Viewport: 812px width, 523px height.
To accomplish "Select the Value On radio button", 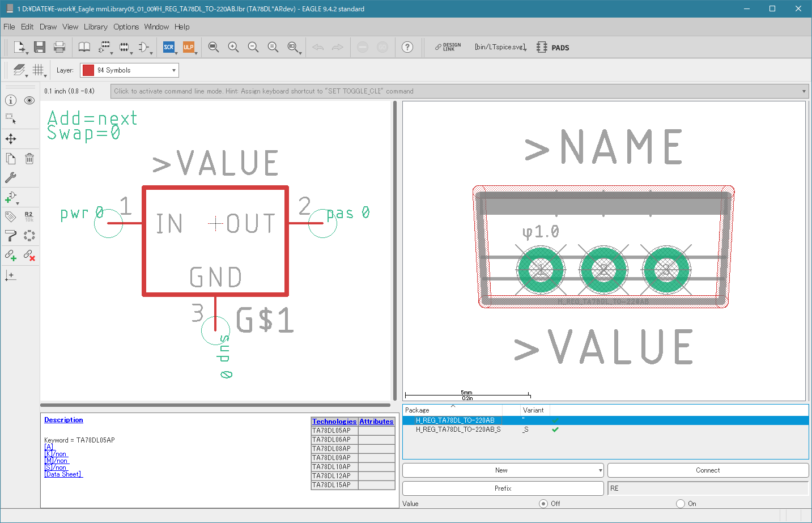I will point(681,503).
